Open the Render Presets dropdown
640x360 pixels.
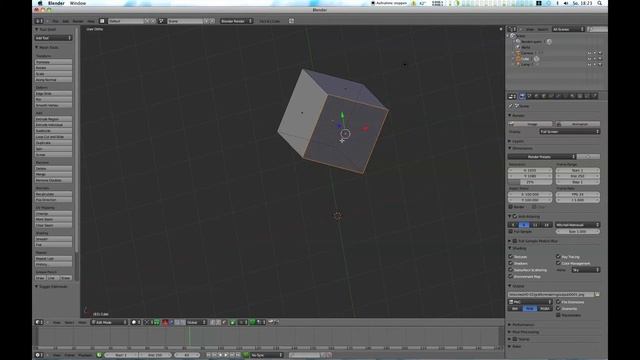542,156
